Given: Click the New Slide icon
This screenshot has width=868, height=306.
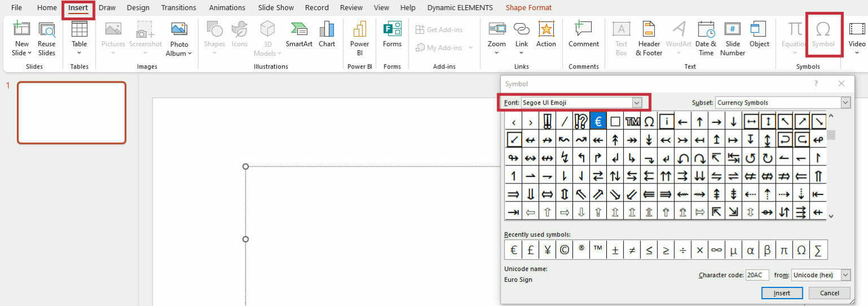Looking at the screenshot, I should coord(21,29).
